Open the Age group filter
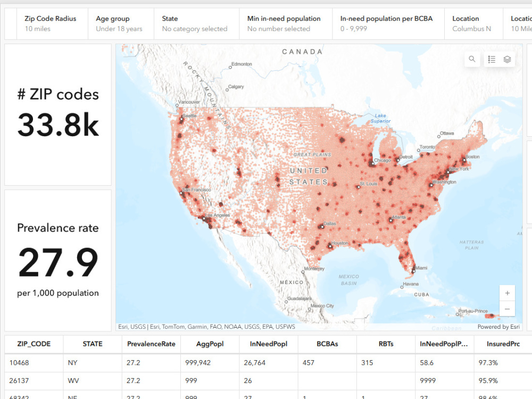 tap(121, 24)
